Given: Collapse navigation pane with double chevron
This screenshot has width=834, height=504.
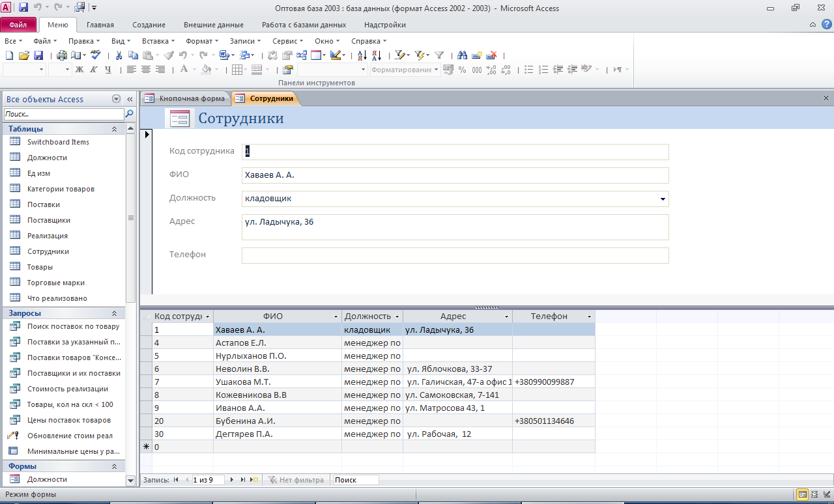Looking at the screenshot, I should tap(130, 99).
